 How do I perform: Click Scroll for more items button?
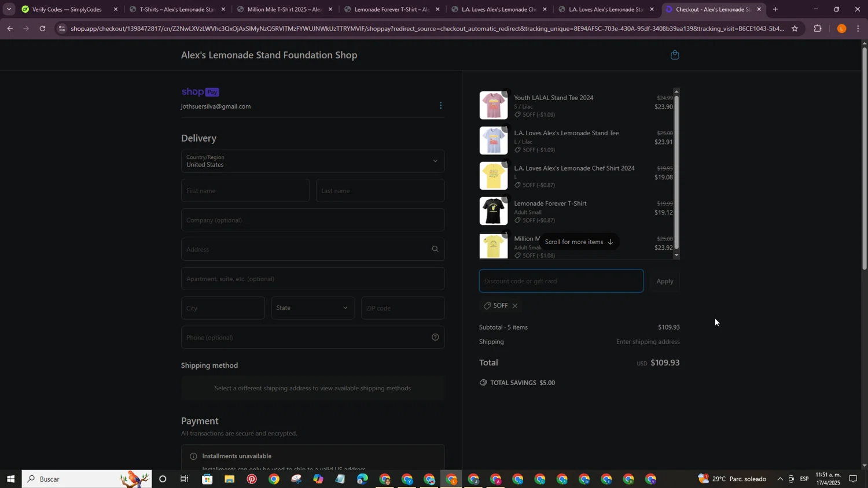[579, 242]
